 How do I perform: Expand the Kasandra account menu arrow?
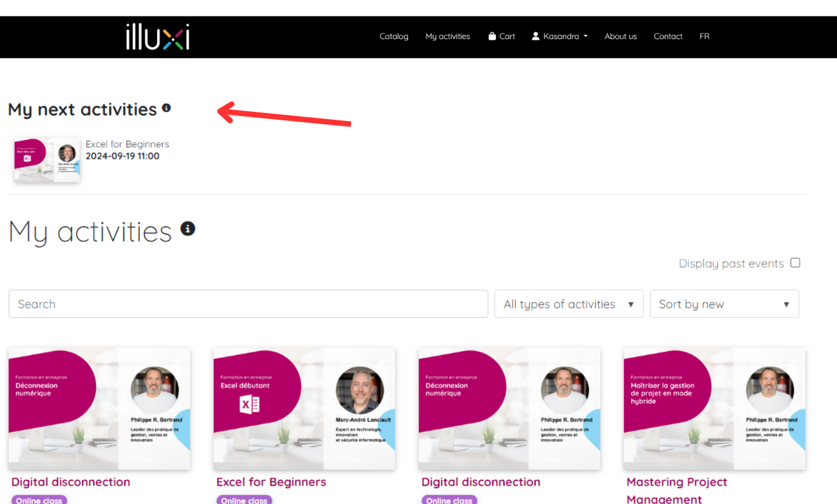(585, 36)
